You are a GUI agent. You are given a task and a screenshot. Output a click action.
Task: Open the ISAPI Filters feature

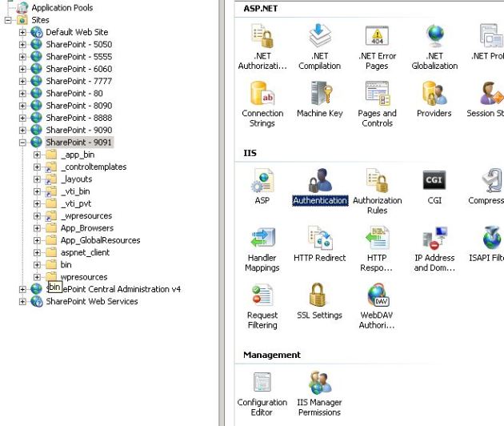(x=486, y=244)
